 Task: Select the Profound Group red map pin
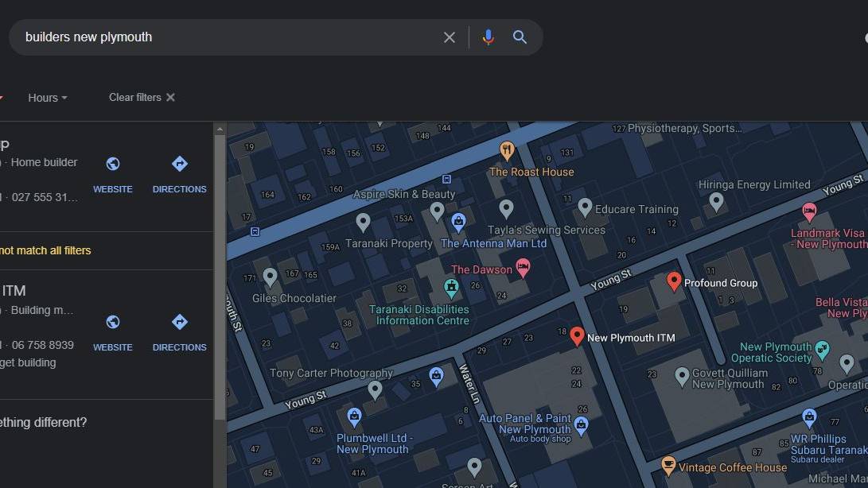click(x=674, y=281)
